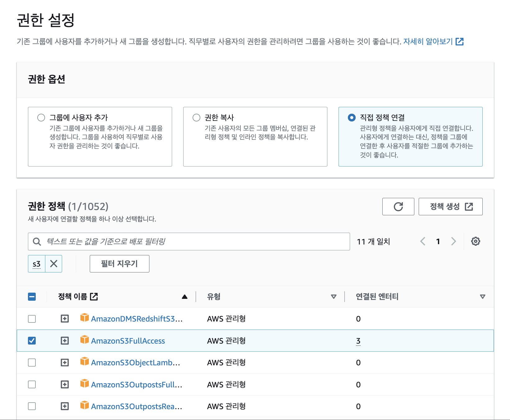This screenshot has width=510, height=420.
Task: Select the '그룹에 사용자 추가' radio option
Action: [41, 117]
